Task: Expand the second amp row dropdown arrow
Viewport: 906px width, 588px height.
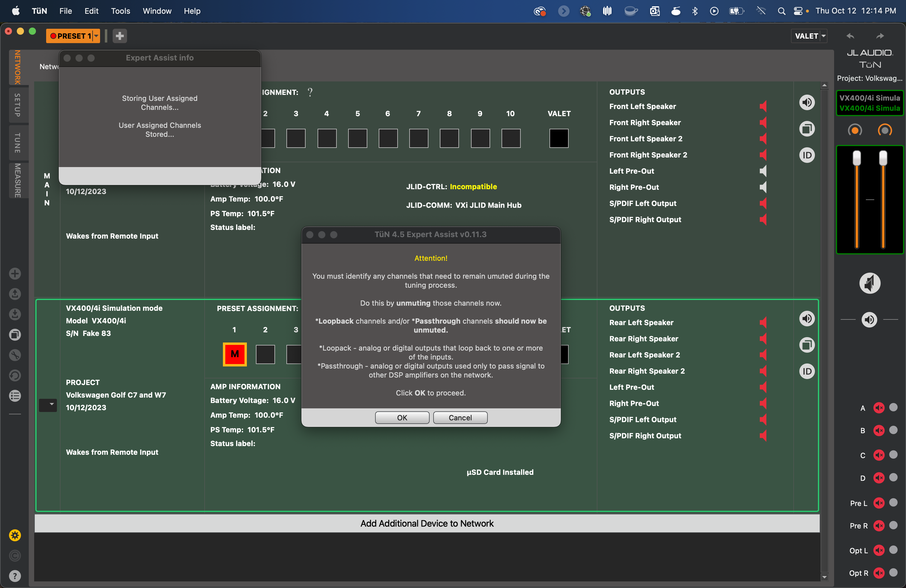Action: pyautogui.click(x=48, y=405)
